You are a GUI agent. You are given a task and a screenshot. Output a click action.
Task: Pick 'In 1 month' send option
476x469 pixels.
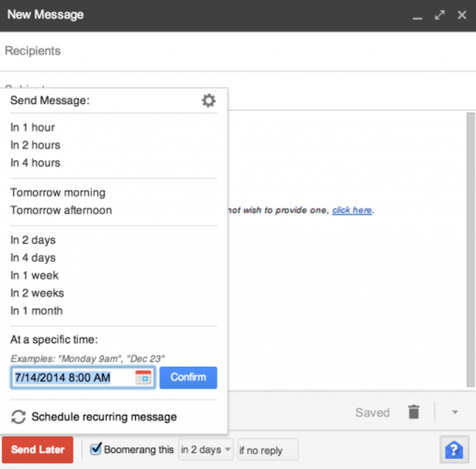coord(37,311)
